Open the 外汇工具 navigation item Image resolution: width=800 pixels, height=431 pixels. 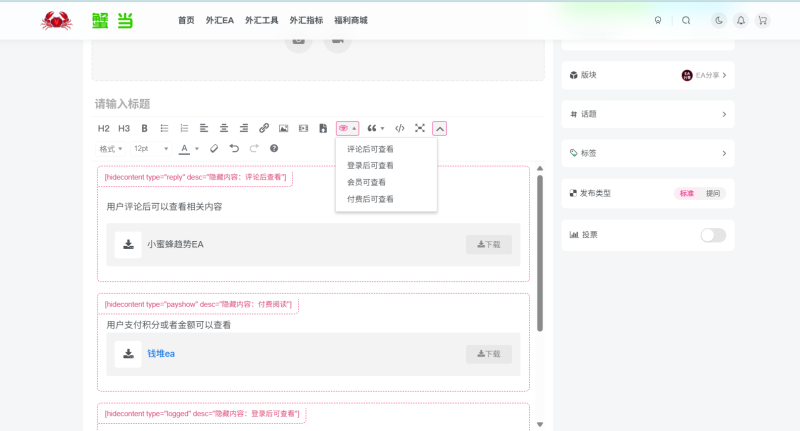click(262, 20)
